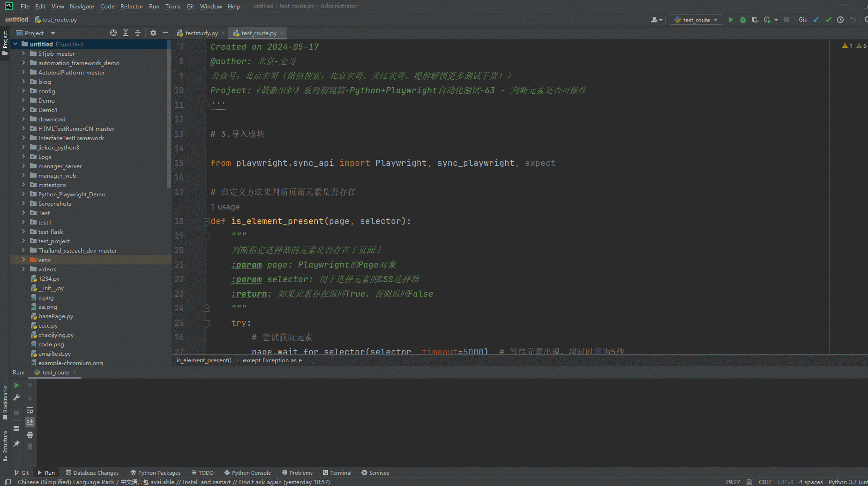Expand the videos folder
The height and width of the screenshot is (486, 868).
click(x=23, y=269)
